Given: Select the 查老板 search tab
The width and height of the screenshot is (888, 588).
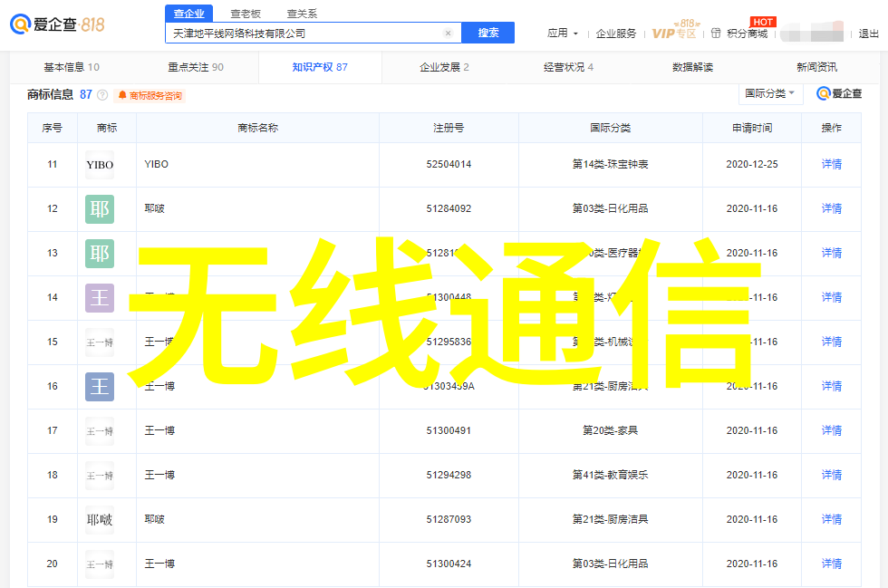Looking at the screenshot, I should tap(246, 14).
